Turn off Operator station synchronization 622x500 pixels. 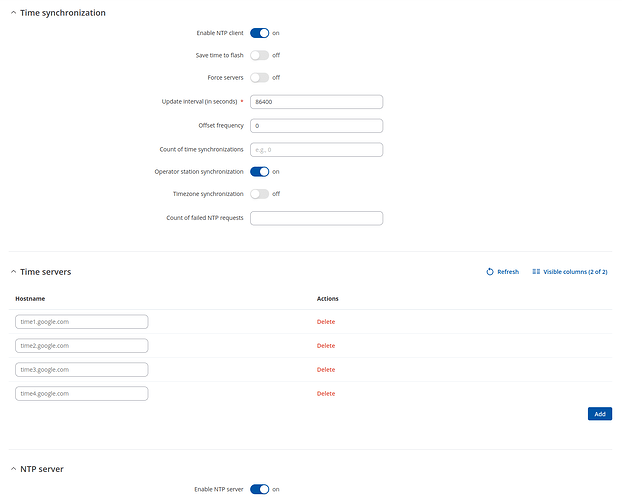[x=259, y=171]
